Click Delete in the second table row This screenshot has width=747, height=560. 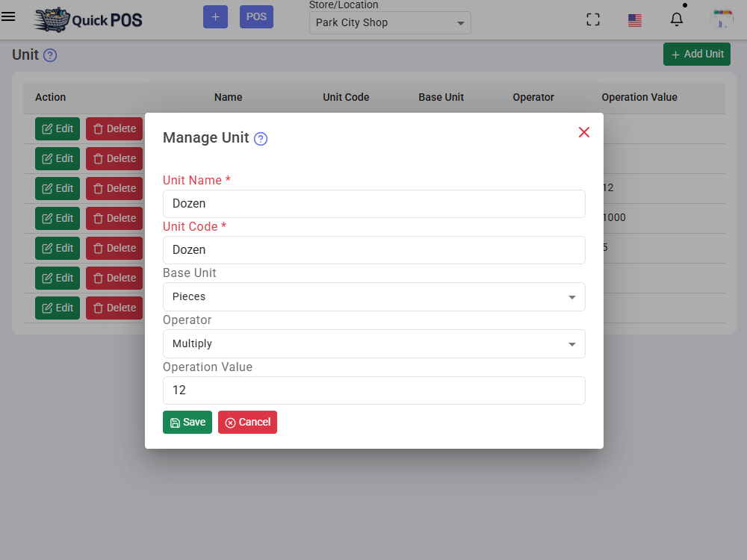coord(114,158)
